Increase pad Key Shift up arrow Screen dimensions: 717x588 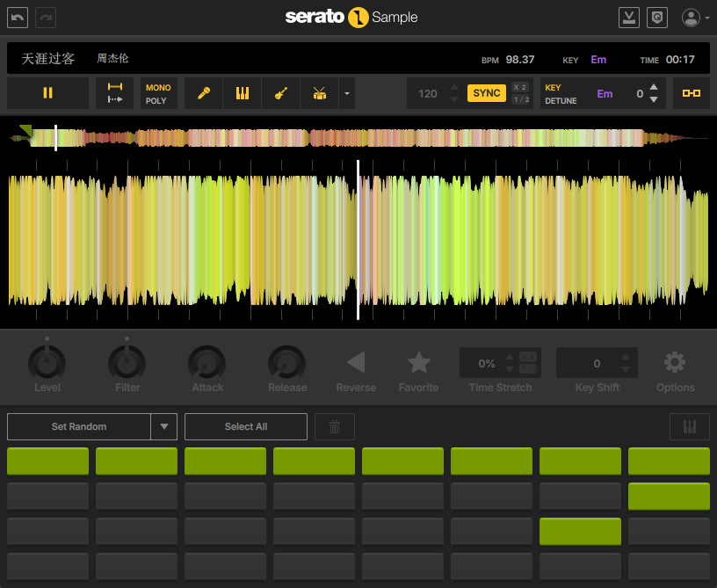[626, 357]
